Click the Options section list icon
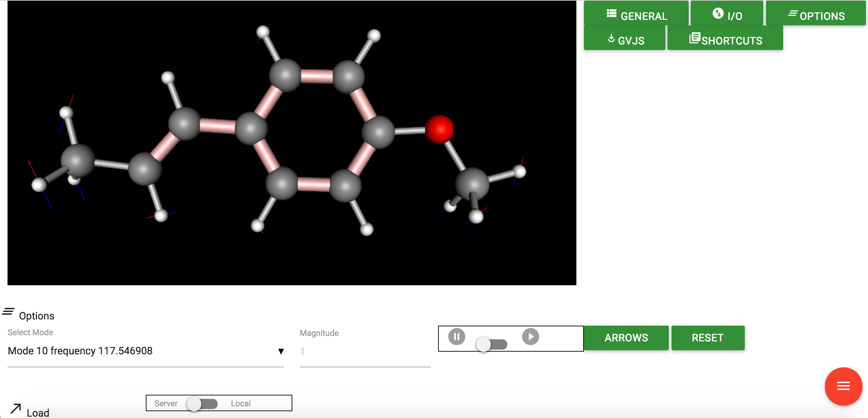Image resolution: width=868 pixels, height=418 pixels. tap(8, 312)
